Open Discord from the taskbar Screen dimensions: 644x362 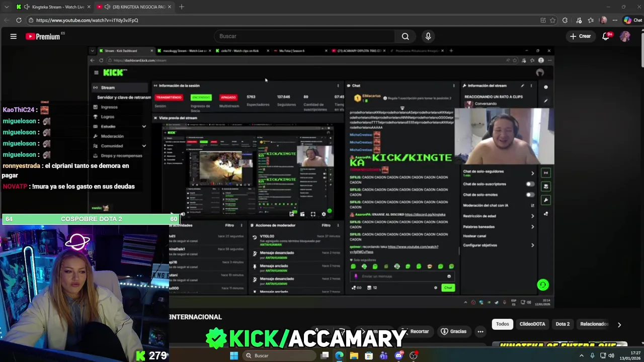point(398,355)
